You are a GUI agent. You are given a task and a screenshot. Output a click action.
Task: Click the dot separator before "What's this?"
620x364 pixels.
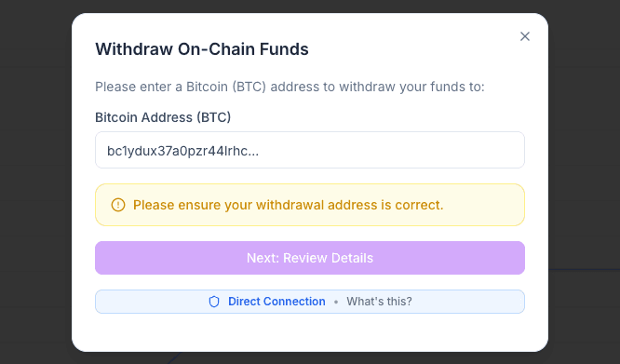pyautogui.click(x=336, y=302)
